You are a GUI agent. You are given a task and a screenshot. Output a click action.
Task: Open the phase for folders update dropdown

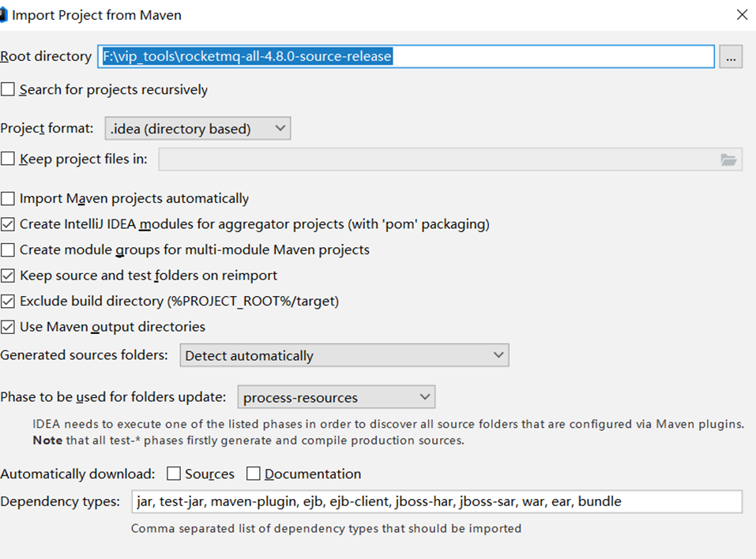(x=336, y=397)
